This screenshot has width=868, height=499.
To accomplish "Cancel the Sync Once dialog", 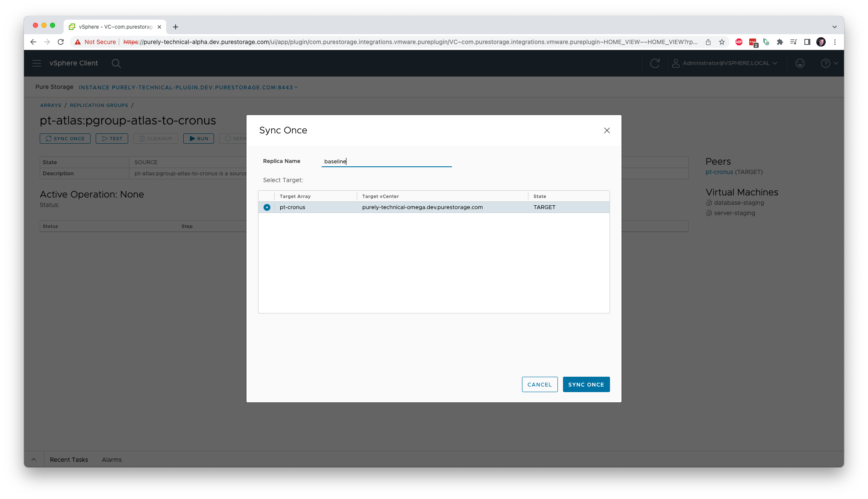I will 540,384.
